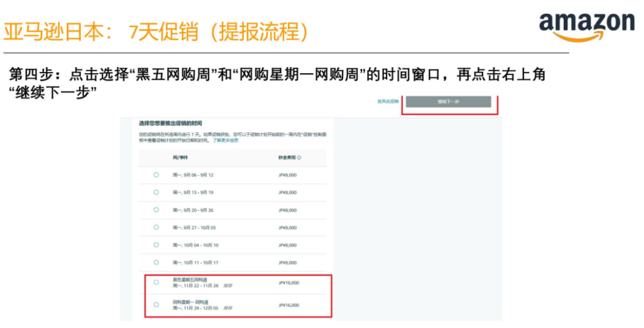Select the 10月 11 - 10月 17 radio button
644x328 pixels.
(x=156, y=263)
